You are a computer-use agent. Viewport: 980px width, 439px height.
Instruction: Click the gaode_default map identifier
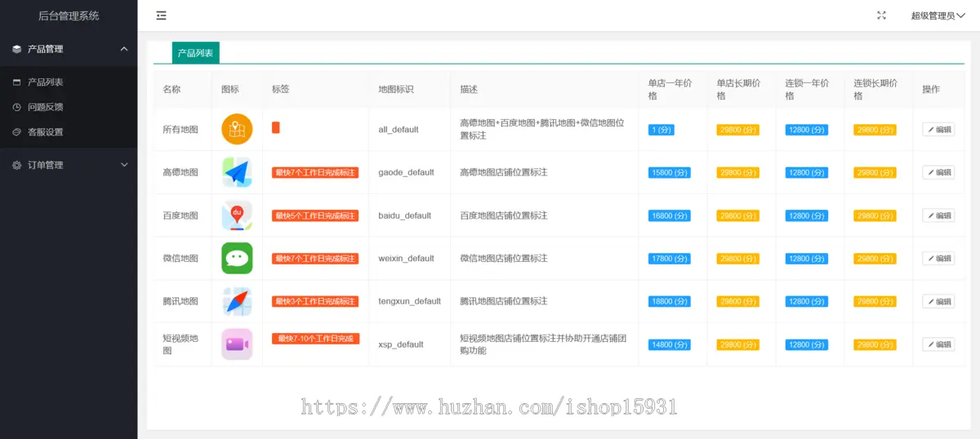406,172
